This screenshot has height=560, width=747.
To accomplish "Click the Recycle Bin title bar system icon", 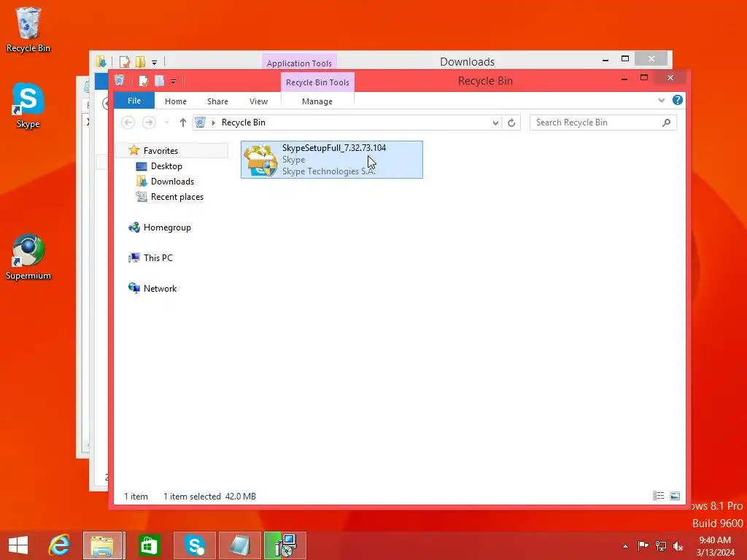I will point(119,80).
